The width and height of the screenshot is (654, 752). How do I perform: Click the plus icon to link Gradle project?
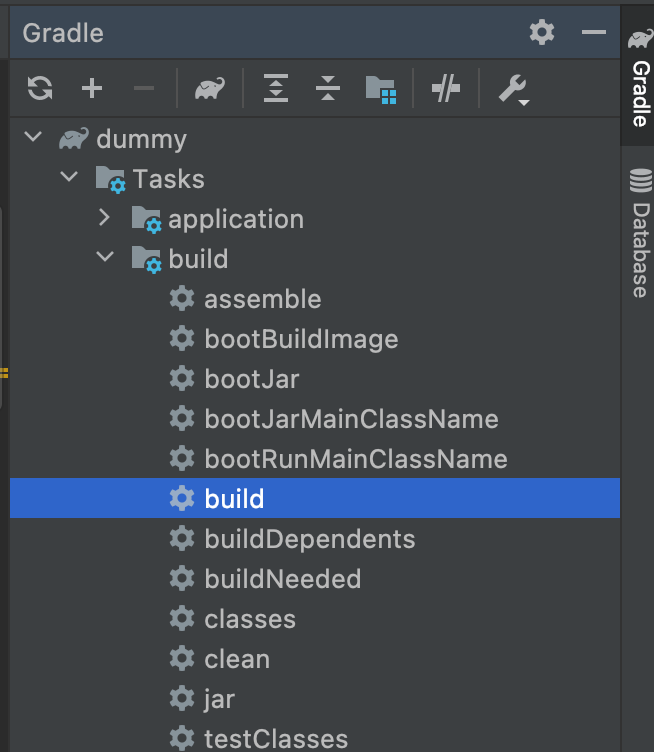pyautogui.click(x=92, y=88)
